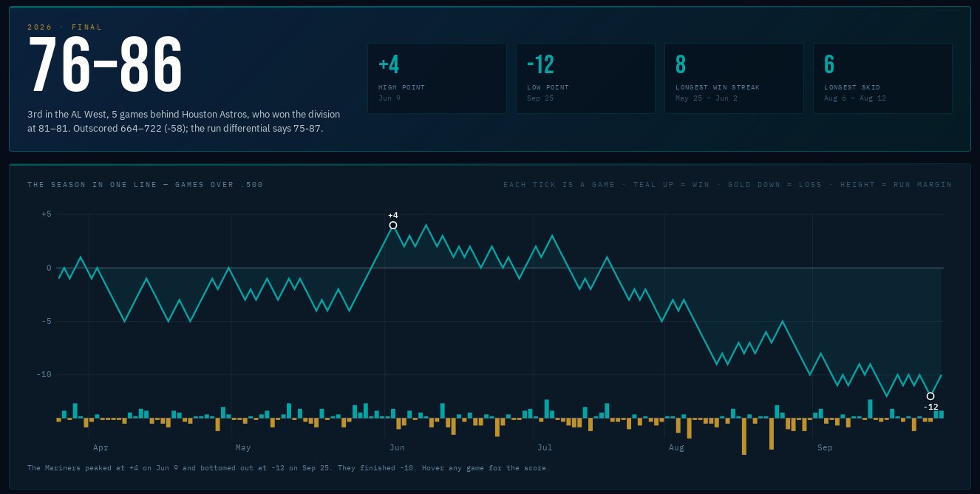Select the +4 value in the High Point card
Screen dimensions: 980x494
[389, 65]
